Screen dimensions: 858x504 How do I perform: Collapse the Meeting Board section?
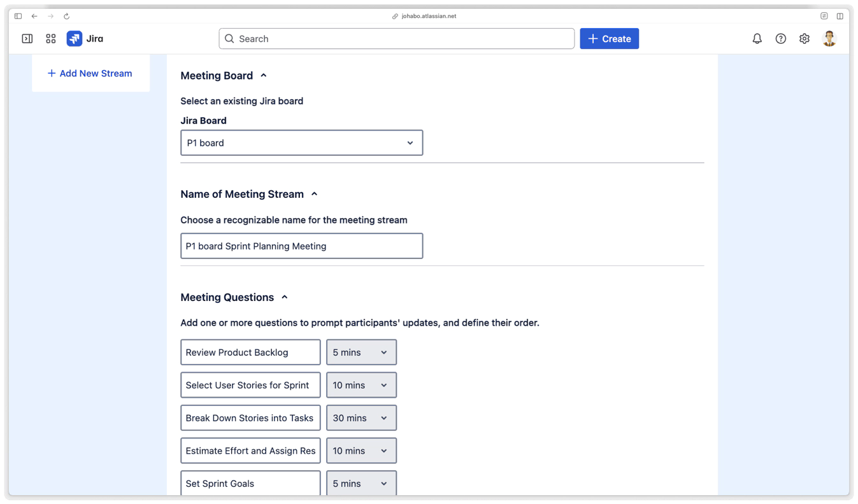pos(263,76)
